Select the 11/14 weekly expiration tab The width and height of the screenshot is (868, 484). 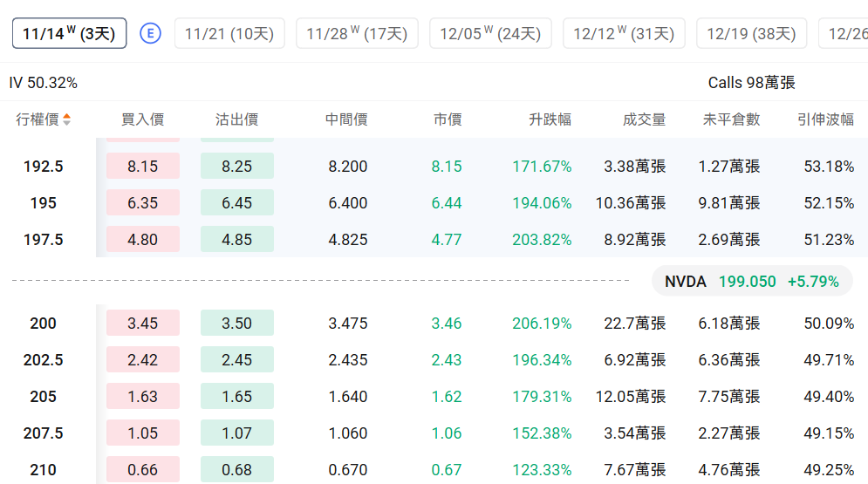pyautogui.click(x=69, y=33)
